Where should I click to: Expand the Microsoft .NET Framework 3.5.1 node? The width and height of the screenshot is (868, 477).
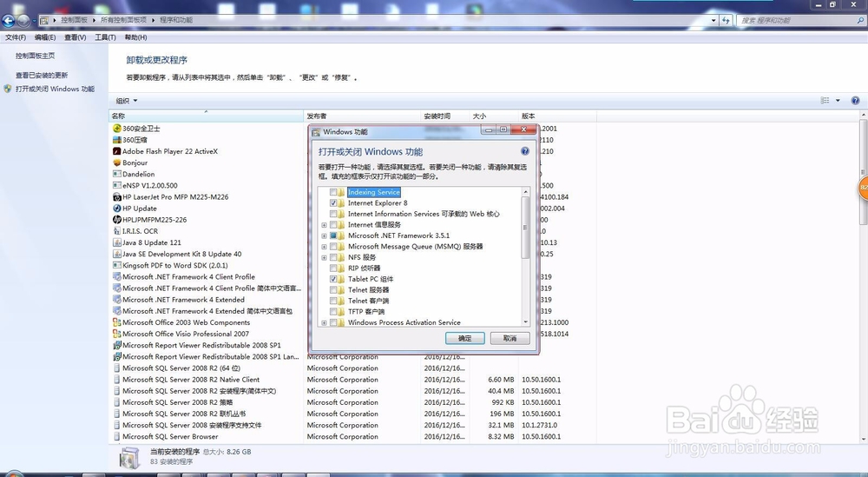324,235
